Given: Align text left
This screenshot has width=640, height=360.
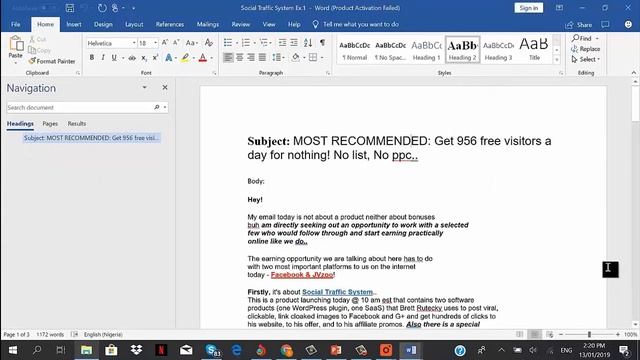Looking at the screenshot, I should [x=228, y=58].
